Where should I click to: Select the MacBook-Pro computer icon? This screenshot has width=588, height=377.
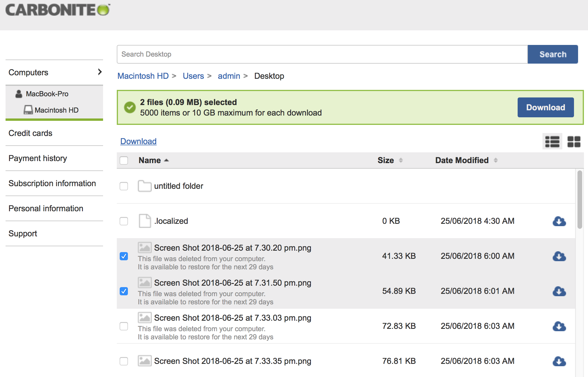pos(18,94)
